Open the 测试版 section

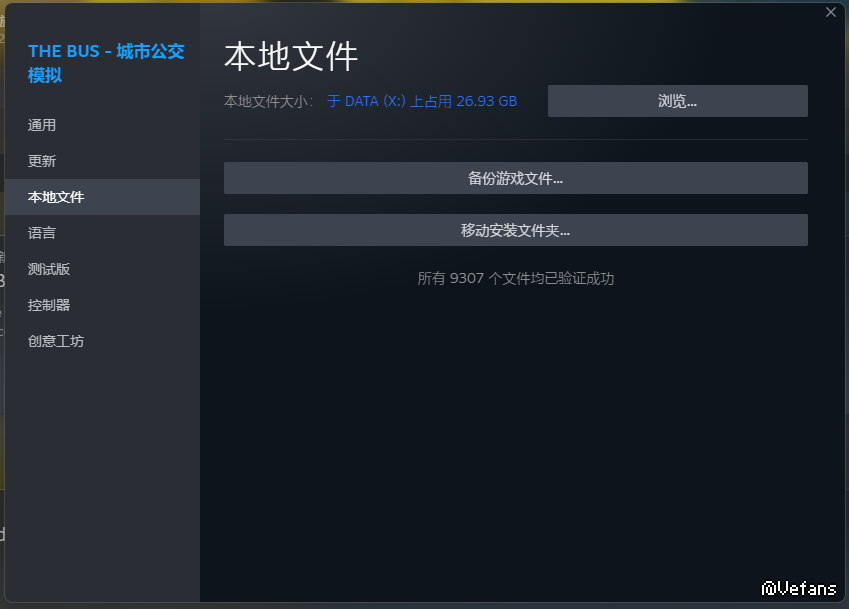click(49, 269)
